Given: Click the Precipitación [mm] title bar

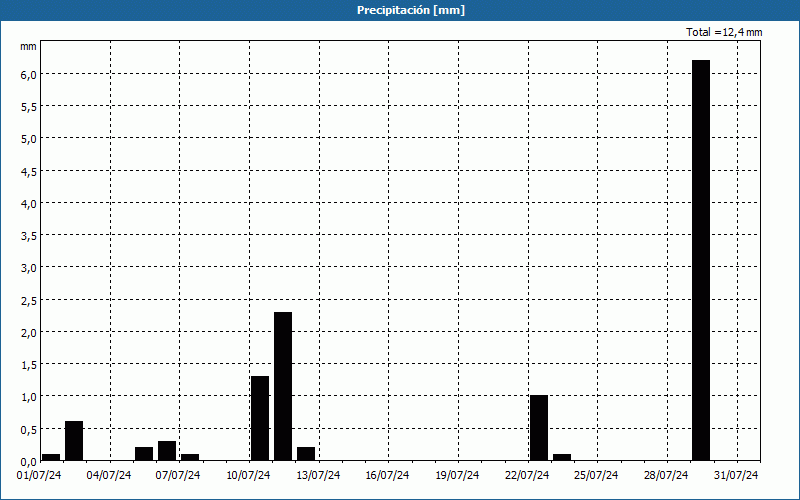Looking at the screenshot, I should (x=400, y=10).
